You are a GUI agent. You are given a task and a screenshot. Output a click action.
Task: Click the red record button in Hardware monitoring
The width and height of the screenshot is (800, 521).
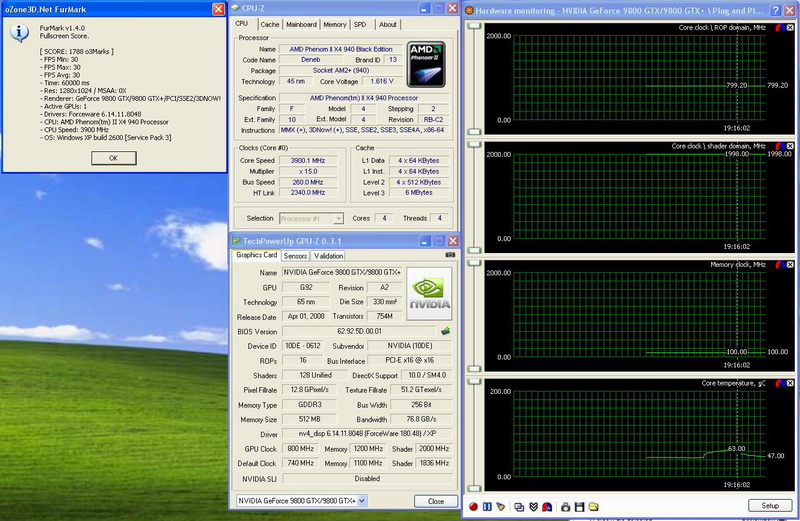(x=472, y=507)
